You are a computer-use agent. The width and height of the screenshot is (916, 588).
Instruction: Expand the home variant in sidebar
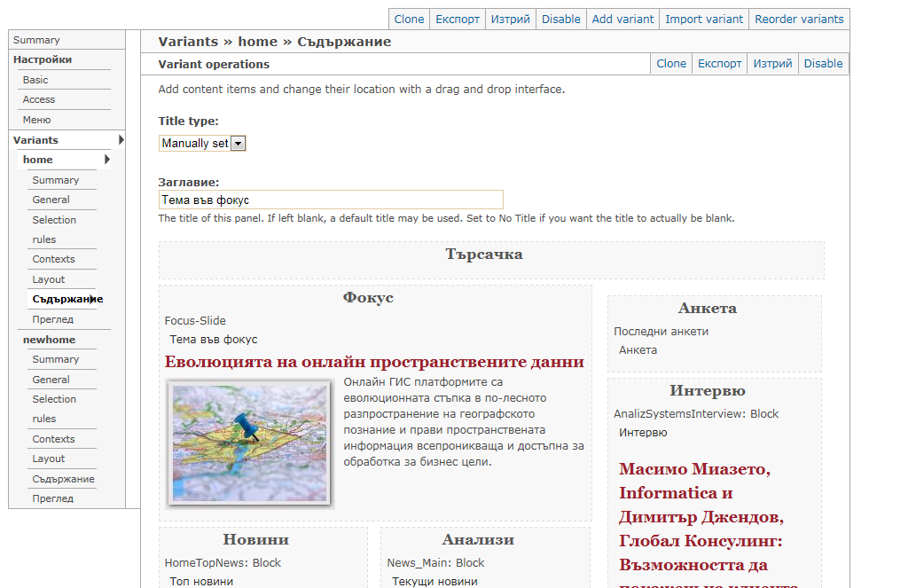tap(38, 160)
